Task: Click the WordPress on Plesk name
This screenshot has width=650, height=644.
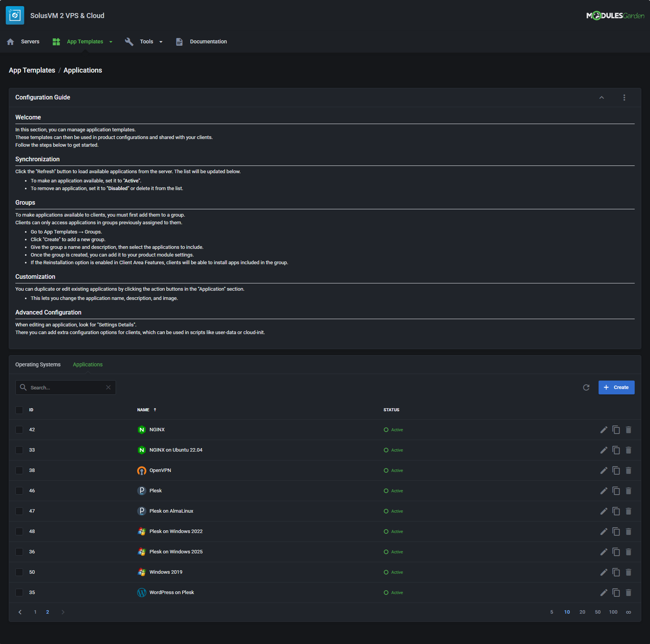Action: pos(172,593)
